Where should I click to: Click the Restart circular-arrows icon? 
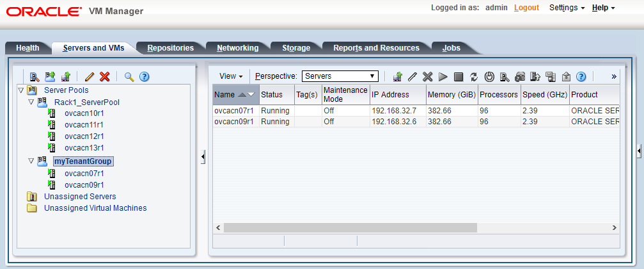tap(474, 76)
